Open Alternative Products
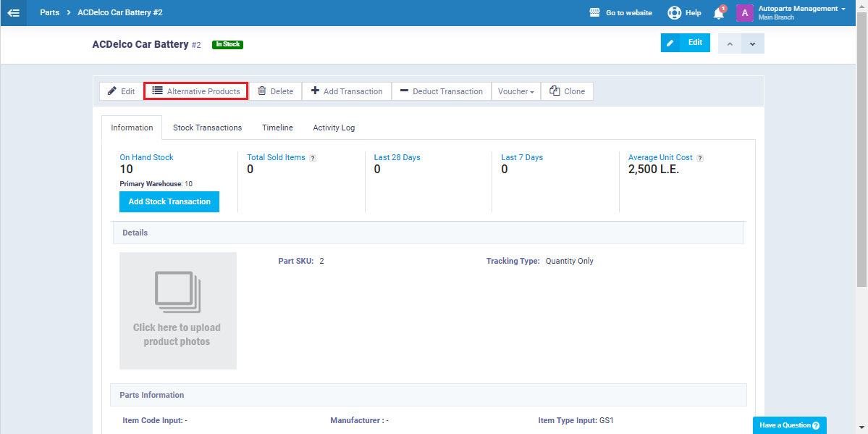 [x=195, y=91]
